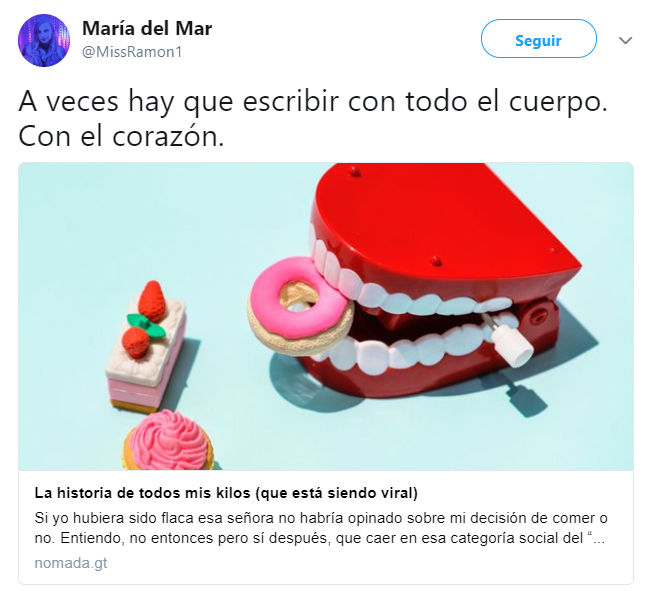Click the pink cupcake in the card image
Image resolution: width=651 pixels, height=591 pixels.
point(168,441)
